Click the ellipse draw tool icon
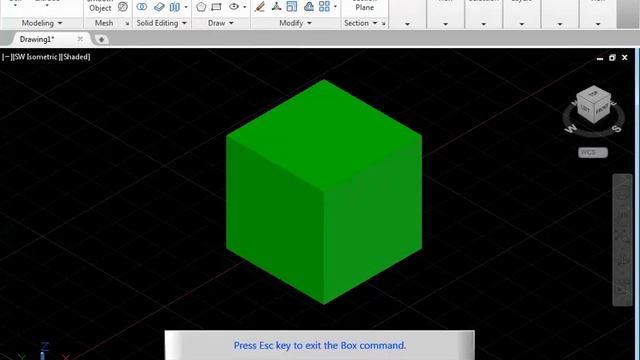Screen dimensions: 640x360 point(234,7)
